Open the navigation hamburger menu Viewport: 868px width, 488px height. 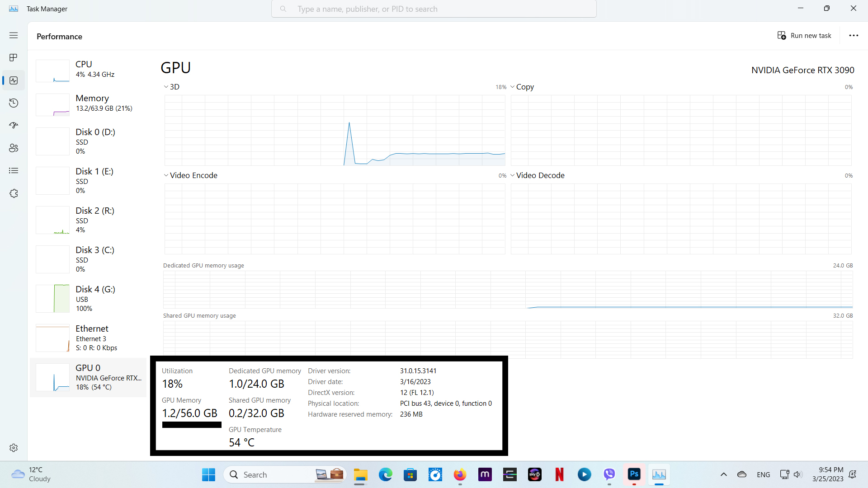point(14,35)
